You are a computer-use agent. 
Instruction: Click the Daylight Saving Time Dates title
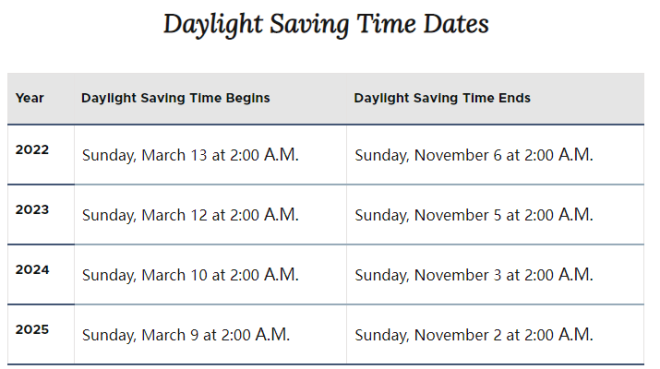pyautogui.click(x=326, y=24)
